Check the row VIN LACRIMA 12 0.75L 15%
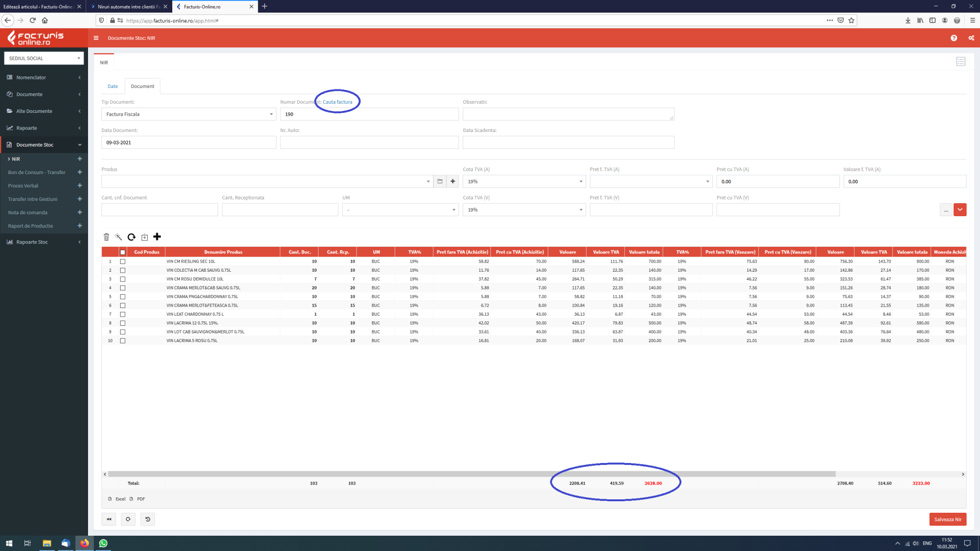 pos(123,323)
